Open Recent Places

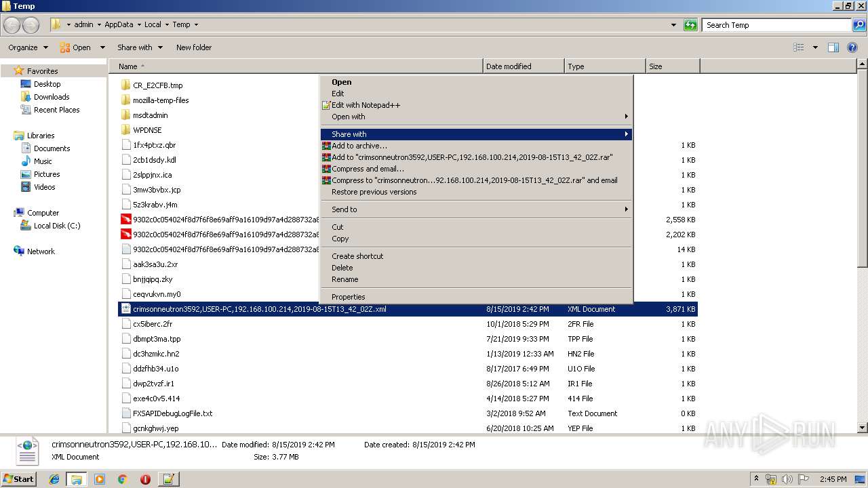[56, 110]
